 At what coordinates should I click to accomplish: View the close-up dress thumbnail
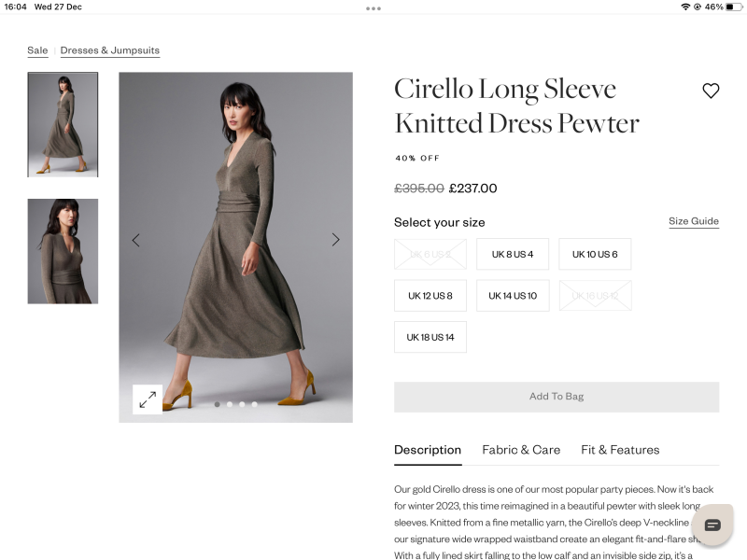tap(62, 250)
